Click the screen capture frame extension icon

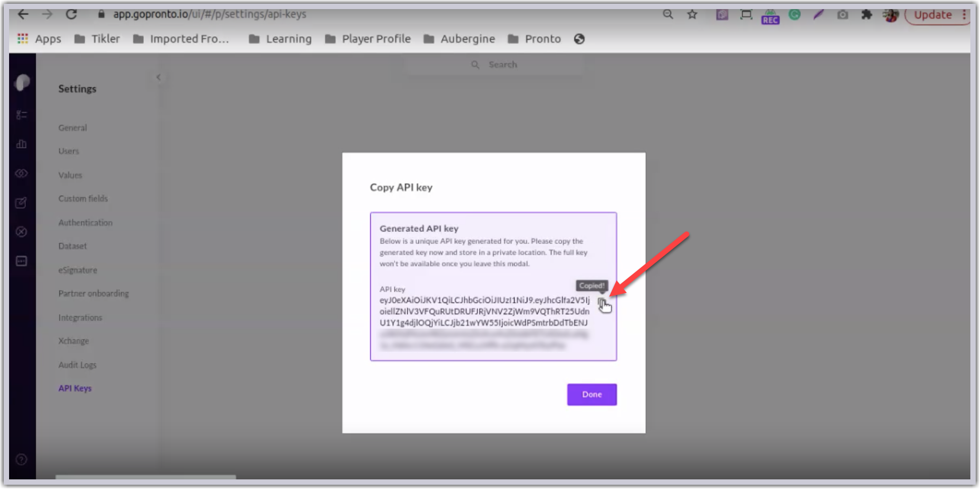(746, 14)
